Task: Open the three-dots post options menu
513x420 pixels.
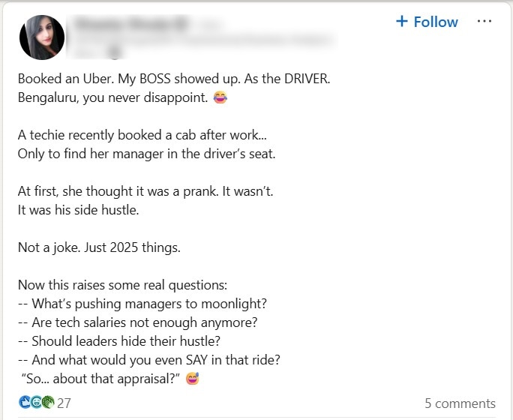Action: [x=484, y=22]
